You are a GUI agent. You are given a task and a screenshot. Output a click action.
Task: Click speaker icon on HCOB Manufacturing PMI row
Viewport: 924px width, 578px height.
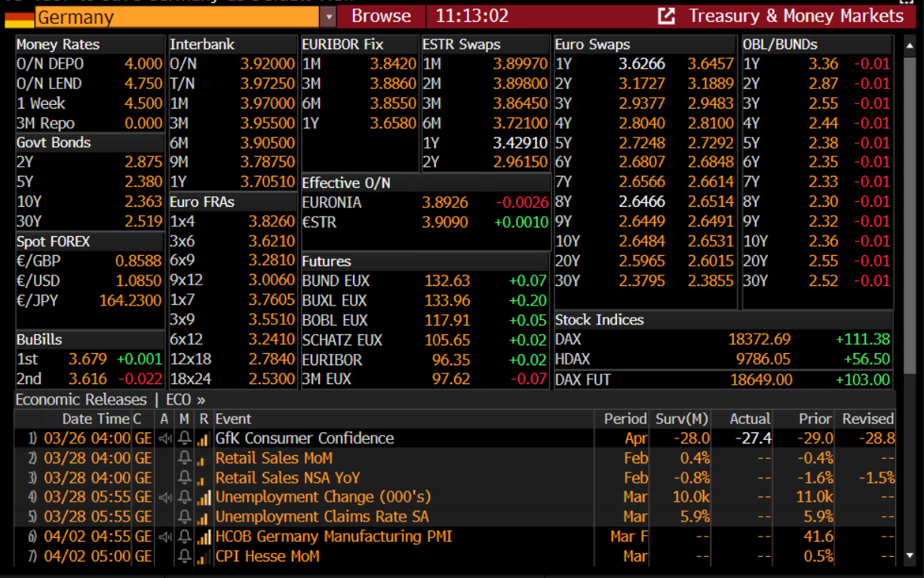pyautogui.click(x=165, y=536)
